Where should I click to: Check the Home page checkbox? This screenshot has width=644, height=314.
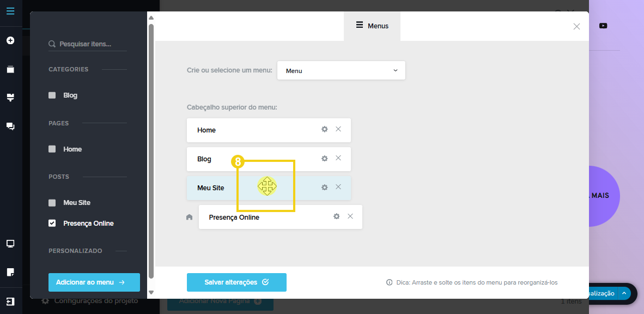tap(52, 149)
